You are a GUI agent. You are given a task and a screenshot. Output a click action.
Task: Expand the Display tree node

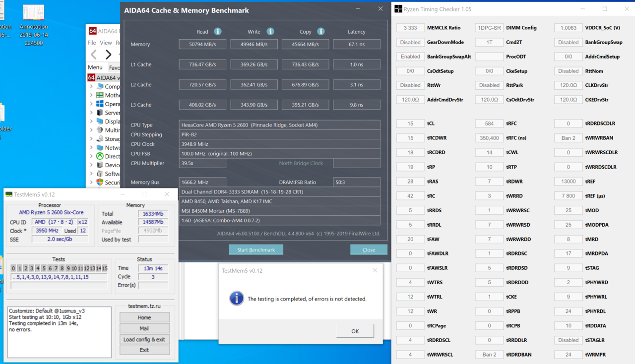(91, 121)
